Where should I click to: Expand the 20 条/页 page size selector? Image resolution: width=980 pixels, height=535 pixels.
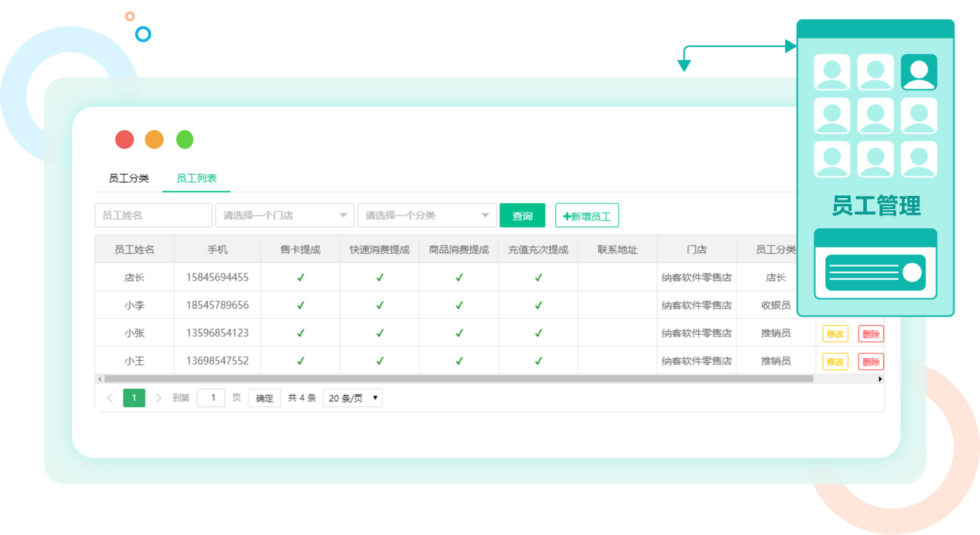(x=353, y=398)
